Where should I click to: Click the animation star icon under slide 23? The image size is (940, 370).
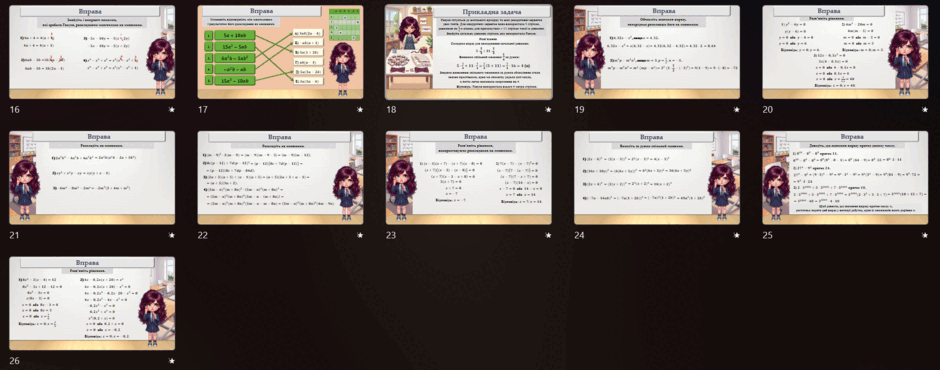tap(548, 236)
